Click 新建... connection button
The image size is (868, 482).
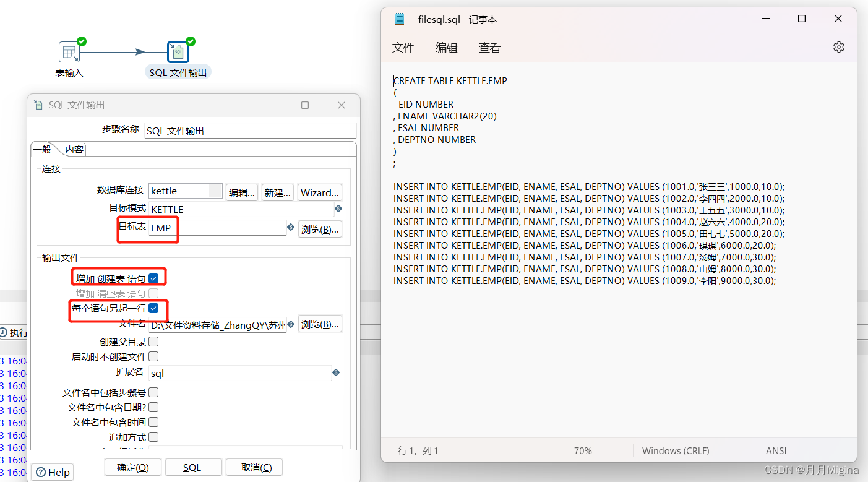[277, 192]
